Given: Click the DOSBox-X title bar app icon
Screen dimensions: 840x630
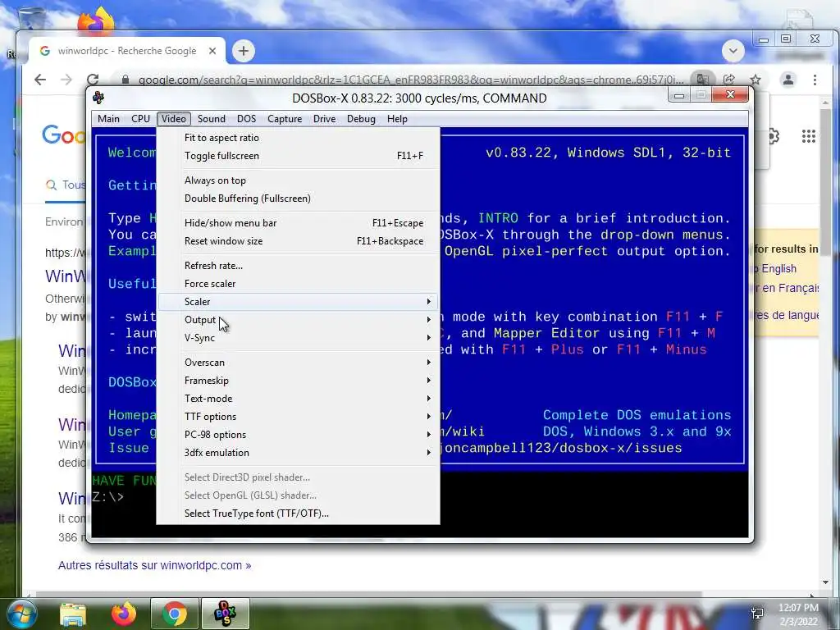Looking at the screenshot, I should click(98, 98).
